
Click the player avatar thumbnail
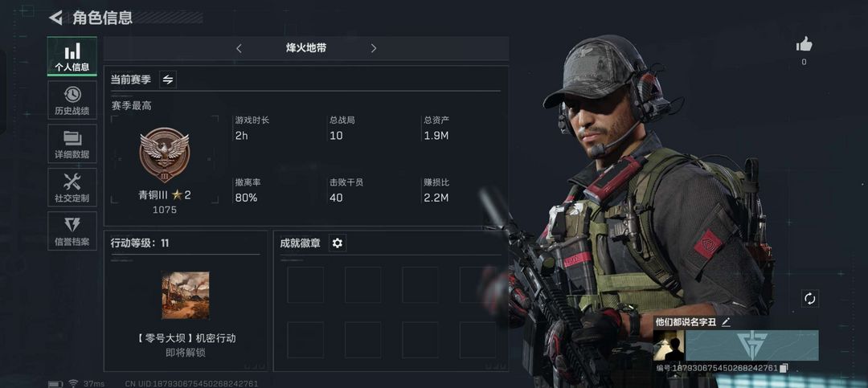(669, 345)
